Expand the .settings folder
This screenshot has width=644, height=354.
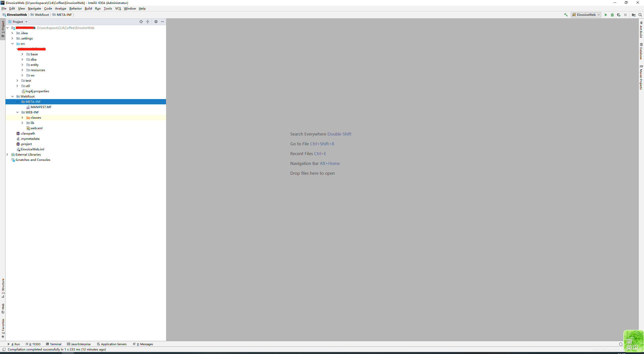[12, 38]
